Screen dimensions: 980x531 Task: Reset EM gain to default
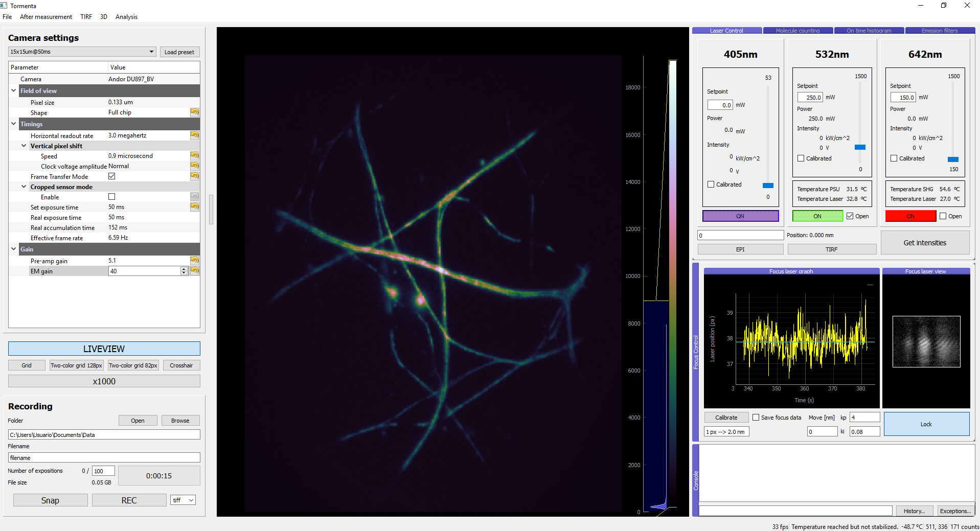click(x=195, y=271)
